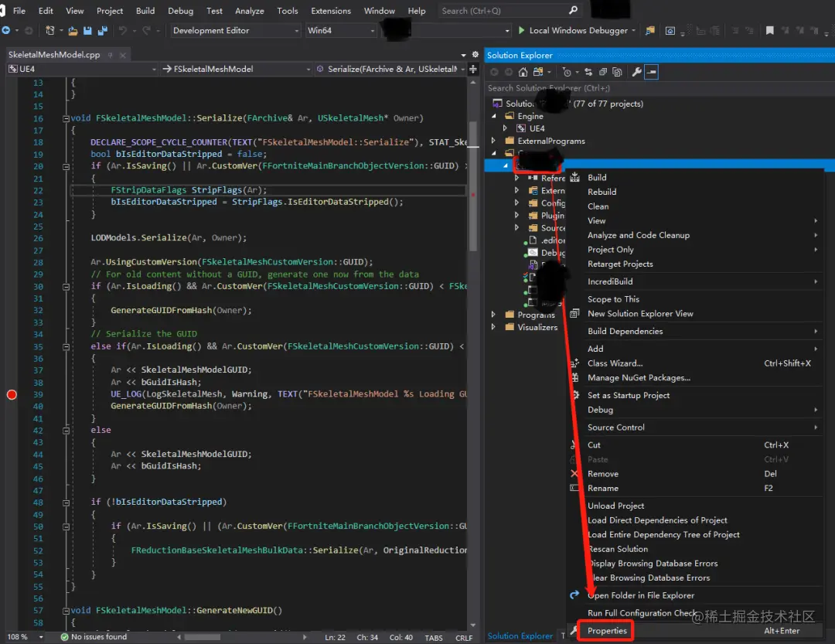Expand the ExternalPrograms folder
Viewport: 835px width, 644px height.
coord(493,141)
